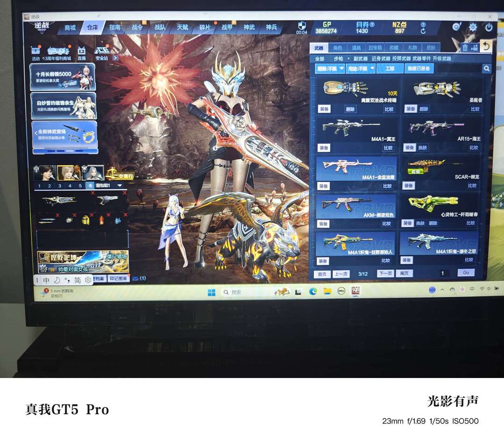Screen dimensions: 504x441
Task: Select the blonde character portrait
Action: pyautogui.click(x=69, y=173)
